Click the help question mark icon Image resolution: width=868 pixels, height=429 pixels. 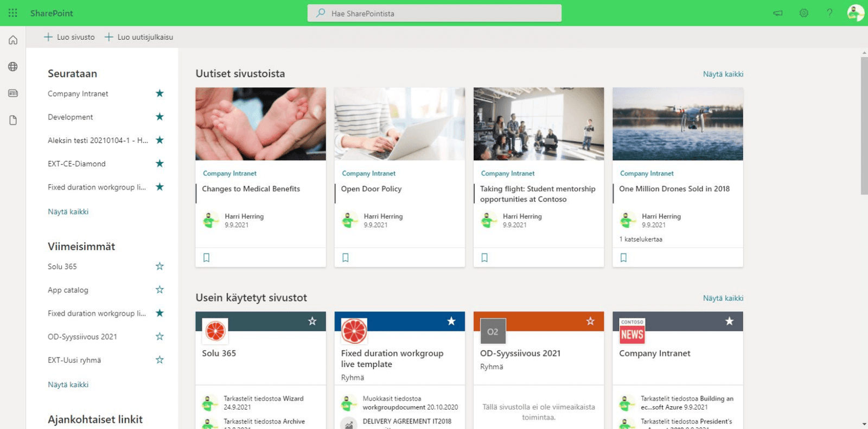829,13
